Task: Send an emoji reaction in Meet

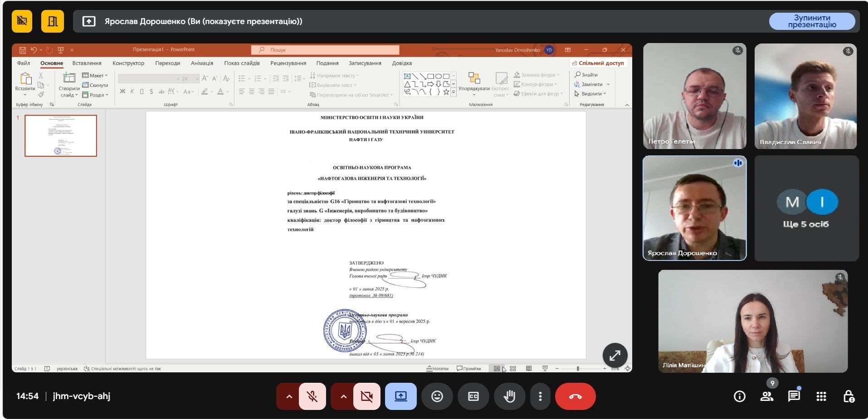Action: tap(437, 396)
